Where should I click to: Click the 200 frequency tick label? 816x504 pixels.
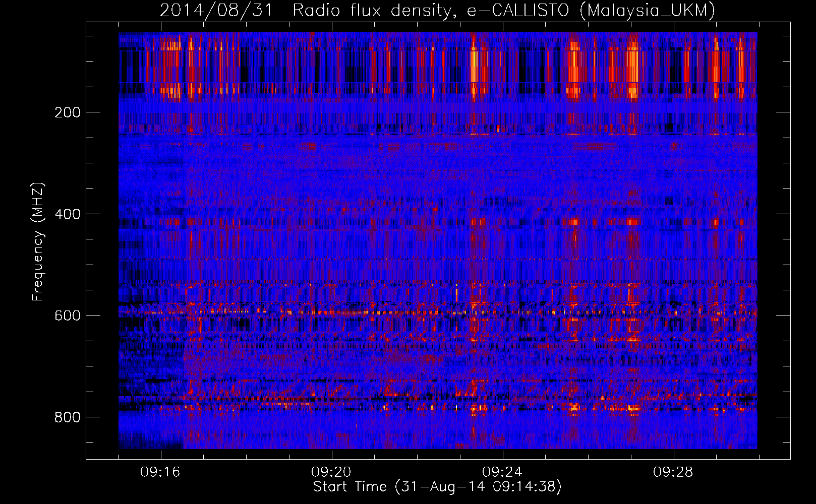68,112
